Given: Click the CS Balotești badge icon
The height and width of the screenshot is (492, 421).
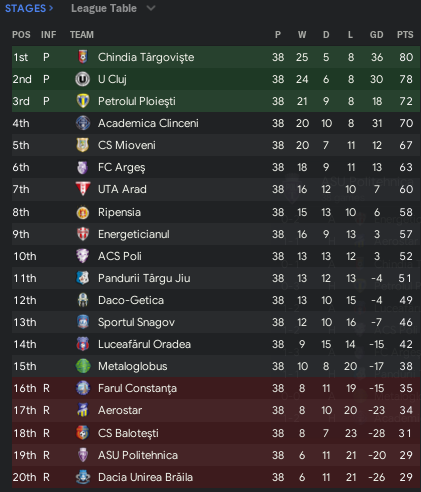Looking at the screenshot, I should coord(83,433).
